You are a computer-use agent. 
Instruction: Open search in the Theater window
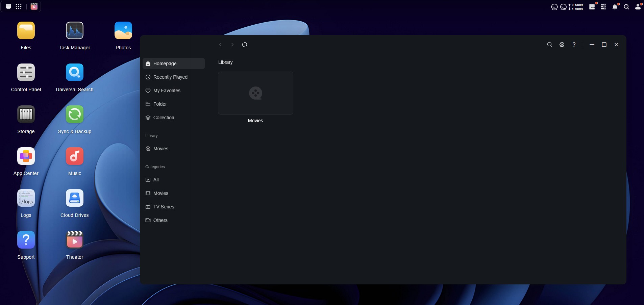[549, 45]
